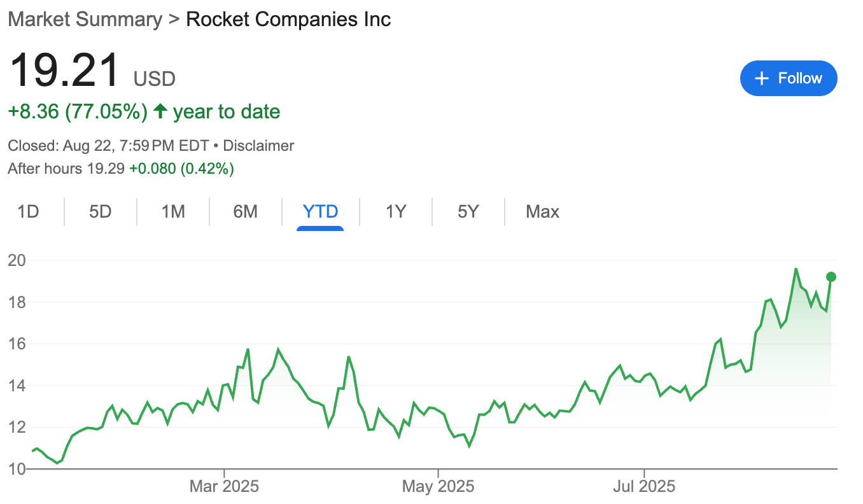Image resolution: width=863 pixels, height=504 pixels.
Task: Click the Mar 2025 axis label
Action: [x=224, y=487]
